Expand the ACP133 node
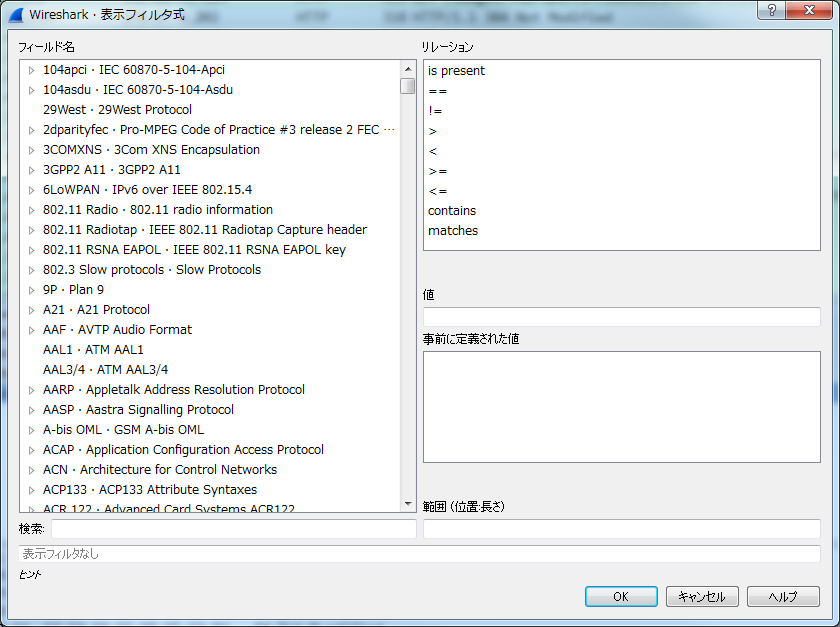The image size is (840, 627). point(32,490)
